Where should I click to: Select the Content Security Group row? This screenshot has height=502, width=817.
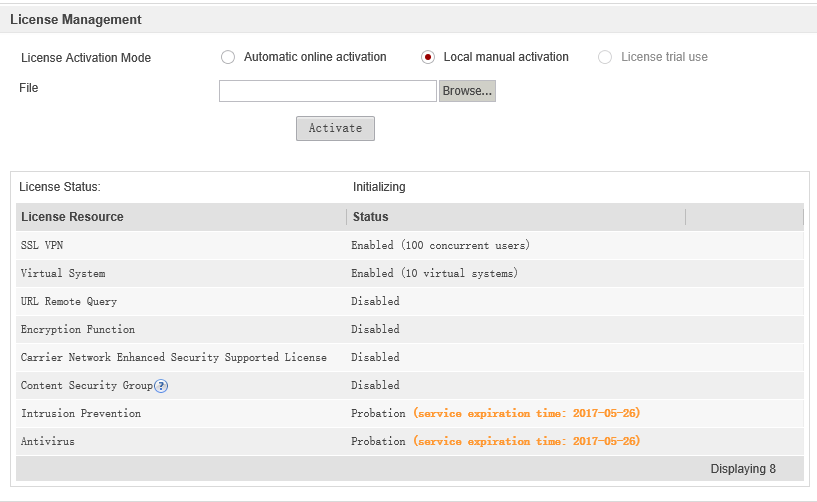(x=86, y=385)
